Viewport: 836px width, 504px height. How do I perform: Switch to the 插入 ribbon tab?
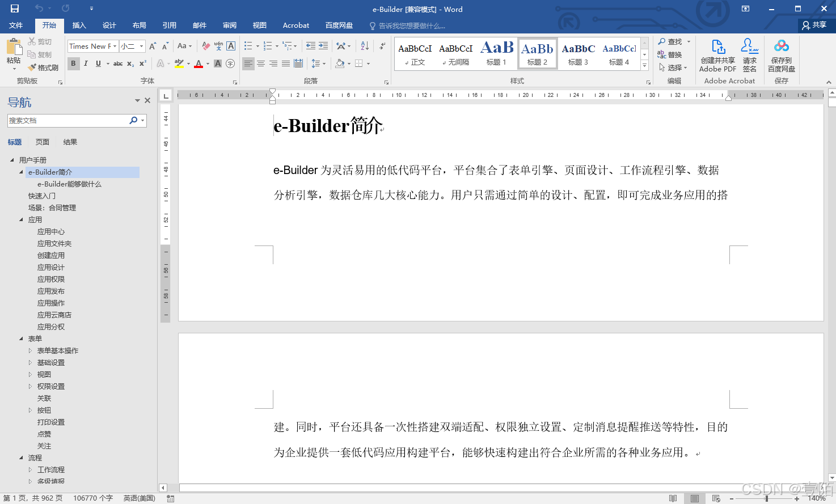[79, 26]
